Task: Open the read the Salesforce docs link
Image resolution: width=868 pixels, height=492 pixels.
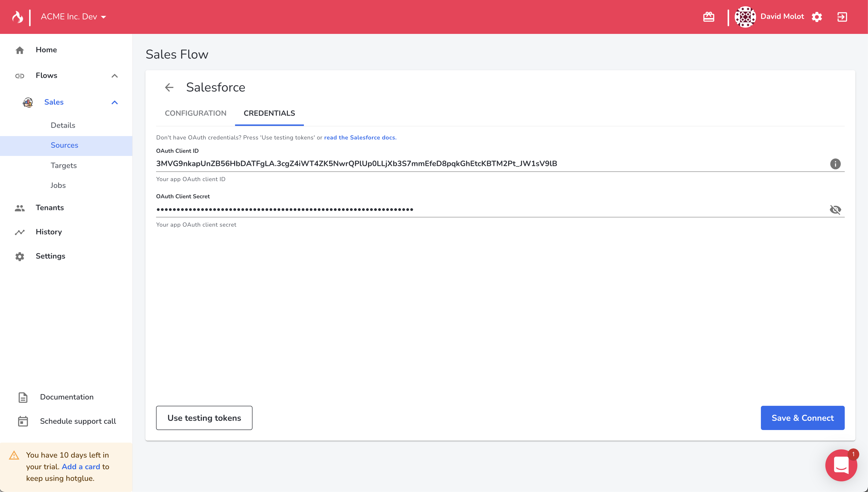Action: tap(360, 138)
